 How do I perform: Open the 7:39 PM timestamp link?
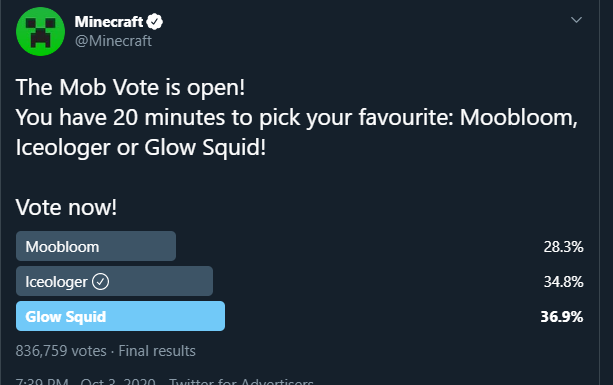pyautogui.click(x=42, y=381)
